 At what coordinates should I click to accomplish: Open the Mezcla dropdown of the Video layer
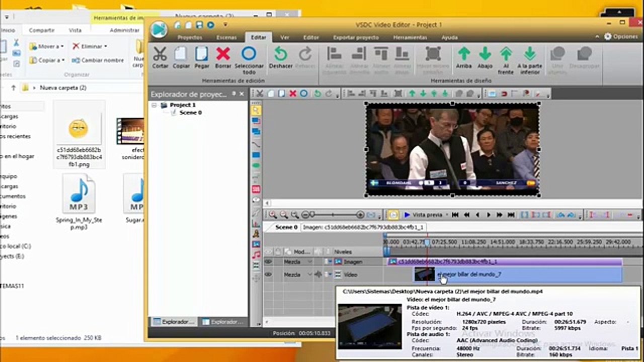(310, 275)
